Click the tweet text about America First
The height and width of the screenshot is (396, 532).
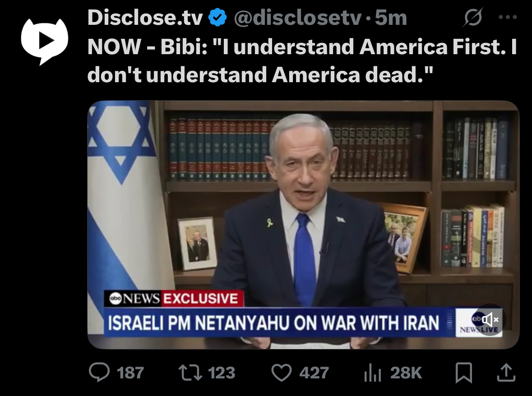tap(302, 61)
